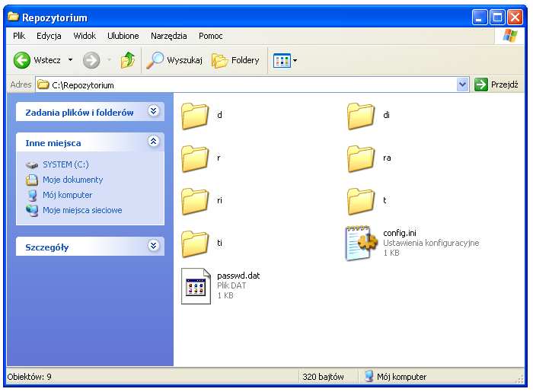
Task: Click the Wyszukaj magnifier icon
Action: 155,60
